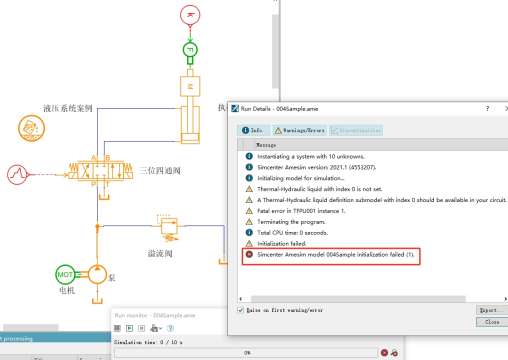Click the MOT motor component icon
The width and height of the screenshot is (508, 360).
tap(65, 274)
